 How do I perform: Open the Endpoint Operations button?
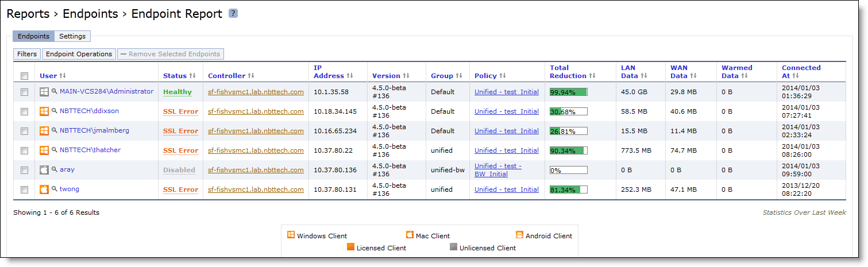[79, 54]
